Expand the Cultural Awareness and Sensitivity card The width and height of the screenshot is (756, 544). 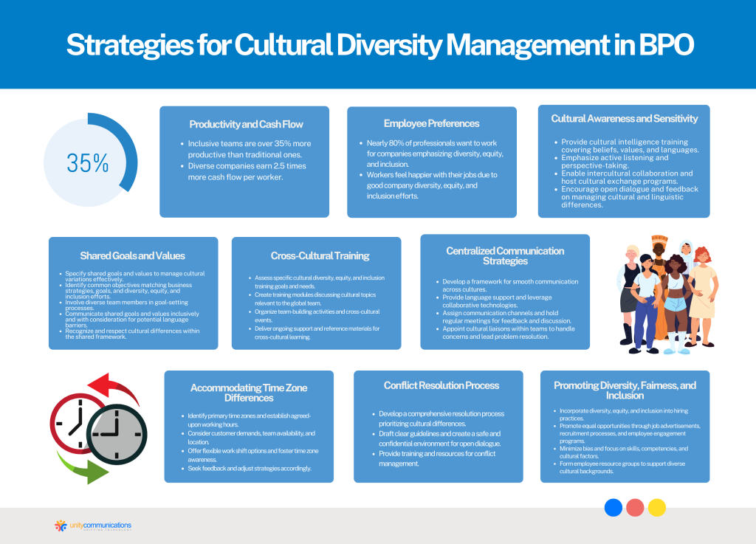point(624,118)
